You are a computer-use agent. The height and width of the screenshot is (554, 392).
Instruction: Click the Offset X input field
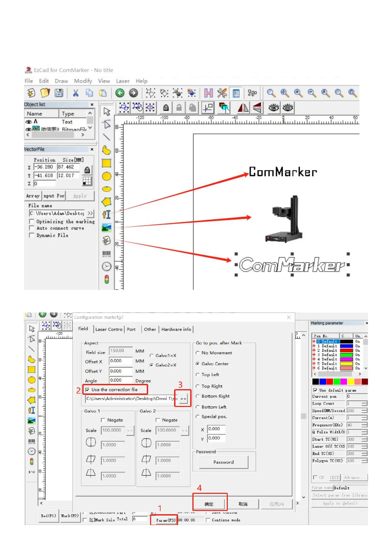pos(120,361)
